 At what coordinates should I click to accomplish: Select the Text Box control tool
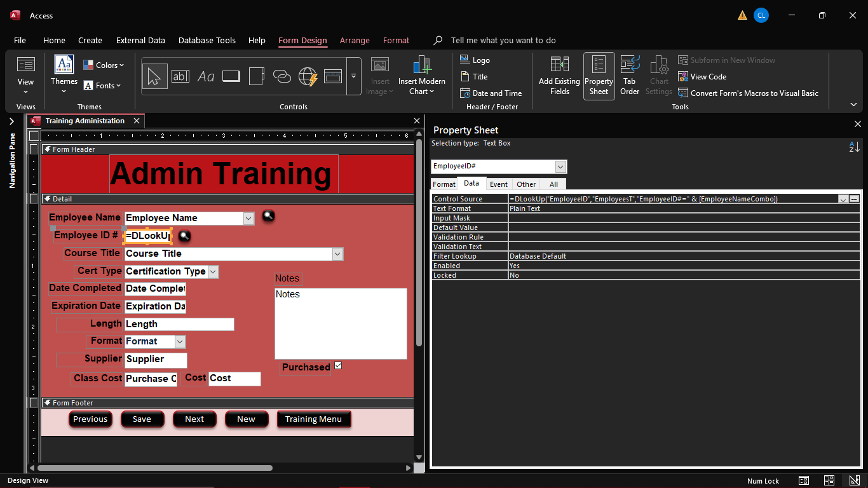[x=180, y=76]
